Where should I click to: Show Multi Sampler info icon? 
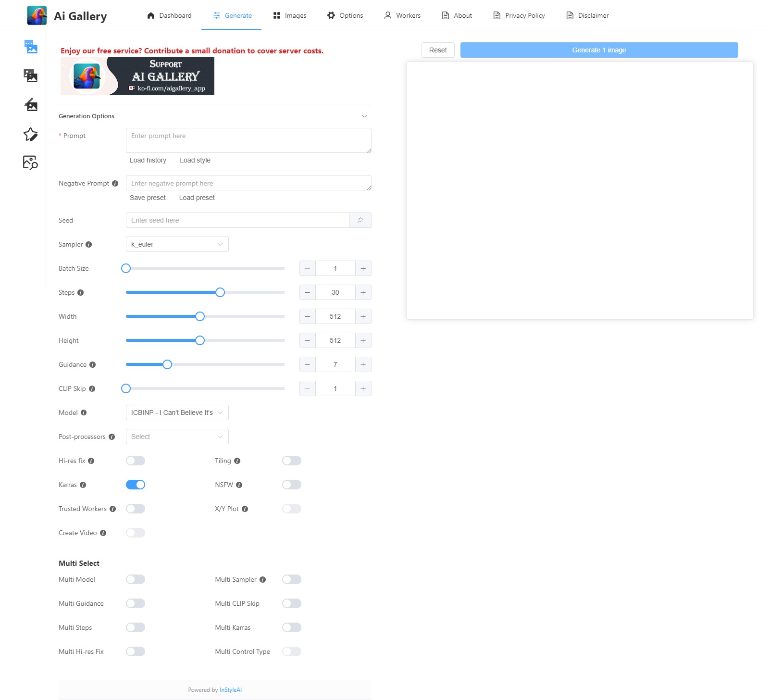click(x=262, y=579)
